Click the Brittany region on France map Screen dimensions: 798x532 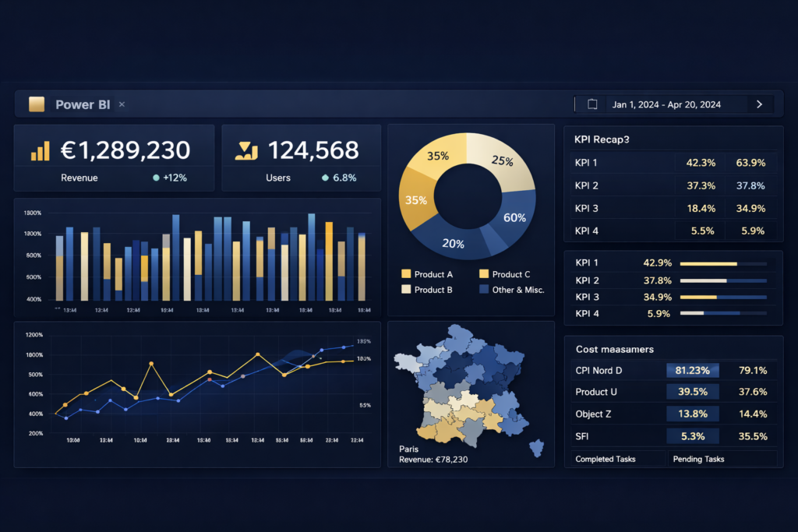(407, 361)
